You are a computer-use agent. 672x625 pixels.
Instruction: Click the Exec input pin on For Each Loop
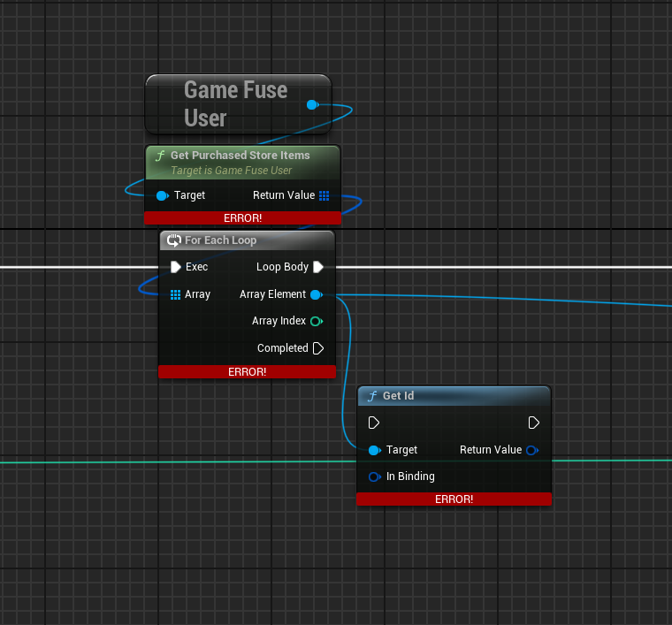176,267
